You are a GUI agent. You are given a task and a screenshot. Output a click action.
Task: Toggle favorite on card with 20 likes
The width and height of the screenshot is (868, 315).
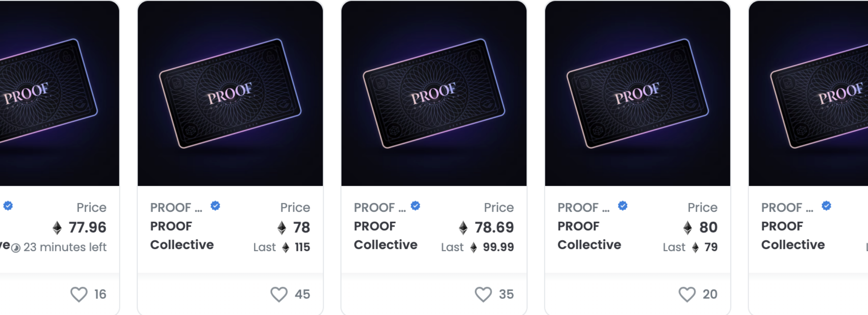687,294
